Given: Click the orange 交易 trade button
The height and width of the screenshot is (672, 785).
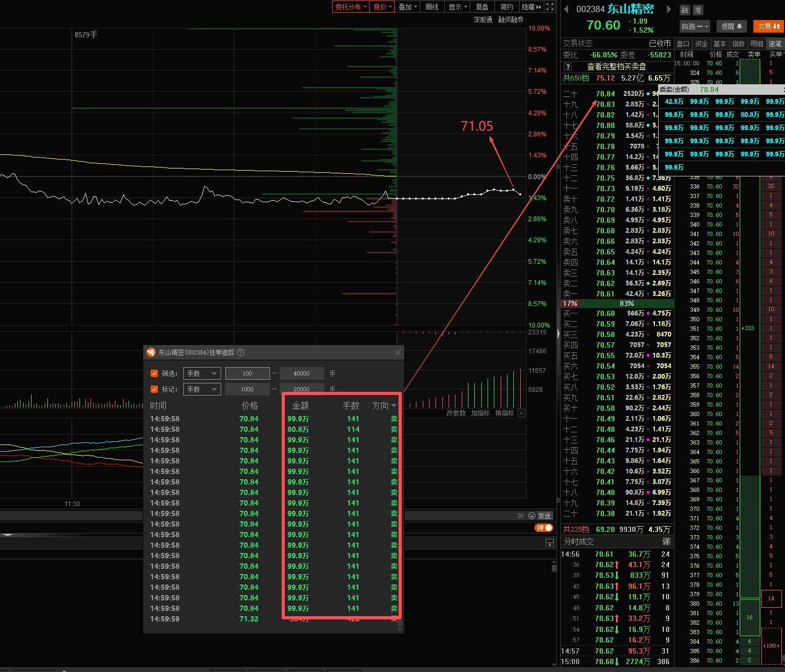Looking at the screenshot, I should click(x=769, y=26).
